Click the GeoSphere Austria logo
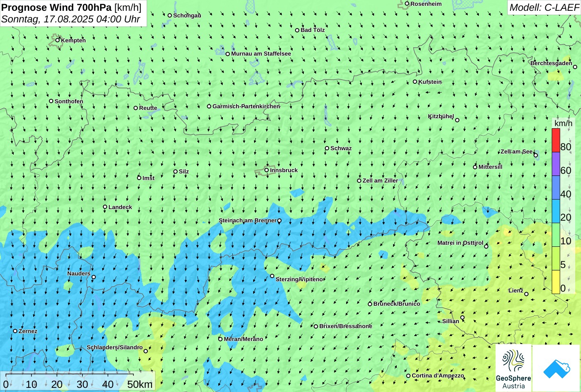581x392 pixels. 513,368
